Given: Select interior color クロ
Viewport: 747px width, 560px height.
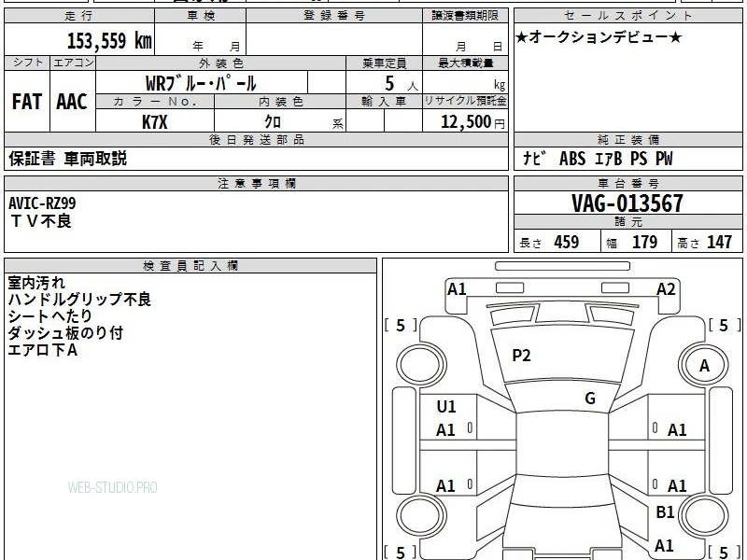Looking at the screenshot, I should coord(273,122).
